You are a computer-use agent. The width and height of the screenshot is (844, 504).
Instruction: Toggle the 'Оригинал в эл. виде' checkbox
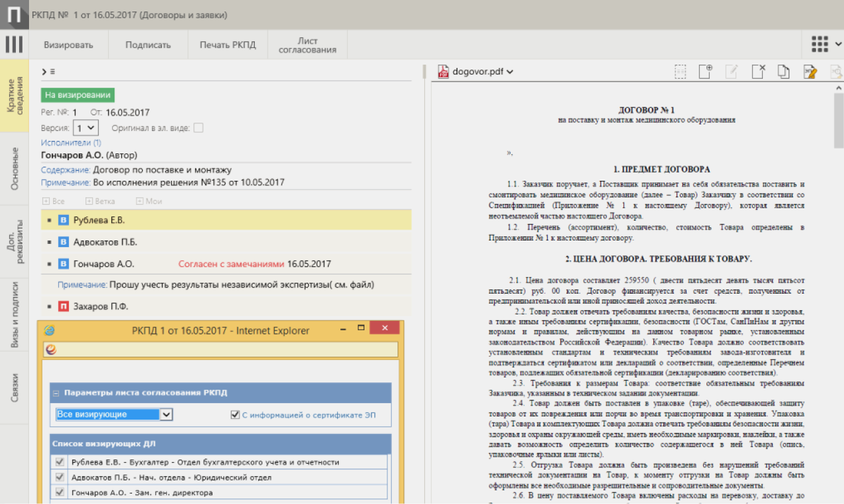pyautogui.click(x=198, y=128)
